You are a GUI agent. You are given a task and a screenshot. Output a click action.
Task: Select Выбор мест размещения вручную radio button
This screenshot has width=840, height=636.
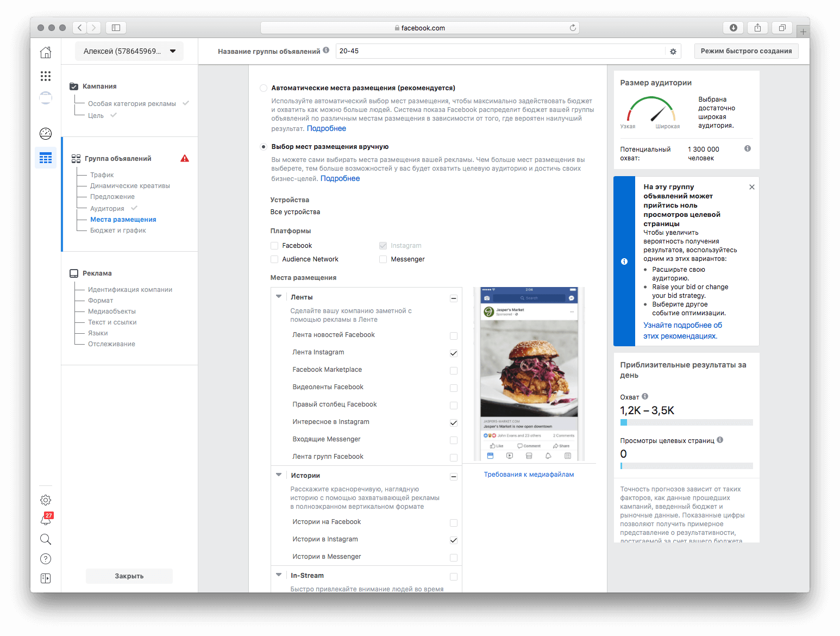click(264, 147)
